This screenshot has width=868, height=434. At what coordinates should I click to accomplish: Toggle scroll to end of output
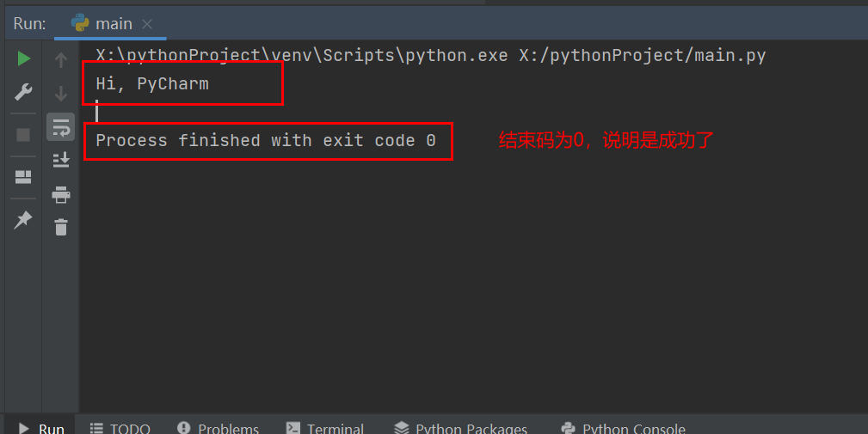click(x=60, y=160)
